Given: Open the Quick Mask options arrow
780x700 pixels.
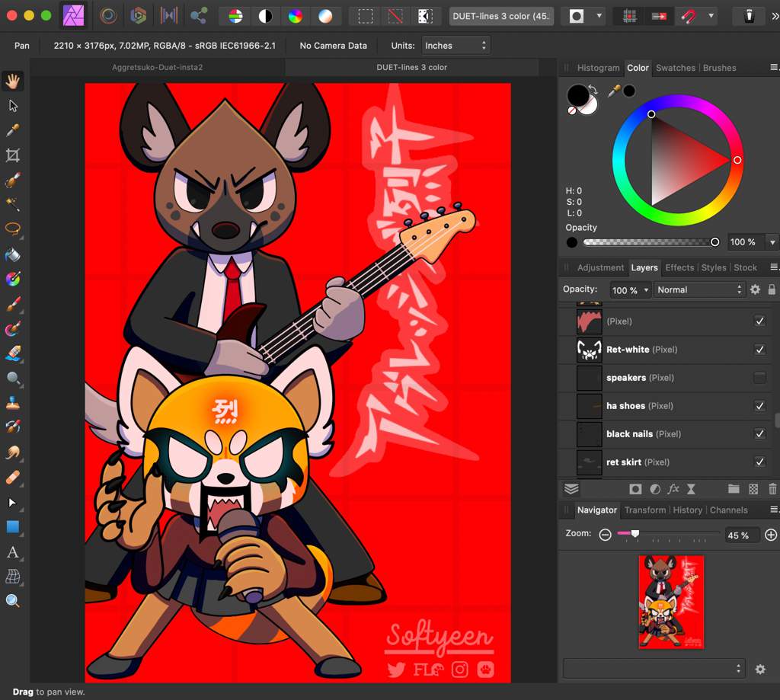Looking at the screenshot, I should [x=599, y=16].
